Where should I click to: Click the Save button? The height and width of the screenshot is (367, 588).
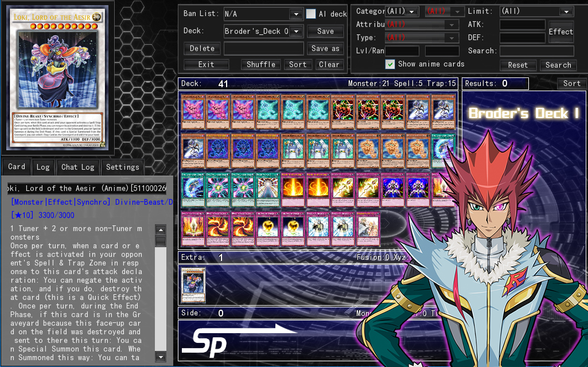tap(325, 32)
